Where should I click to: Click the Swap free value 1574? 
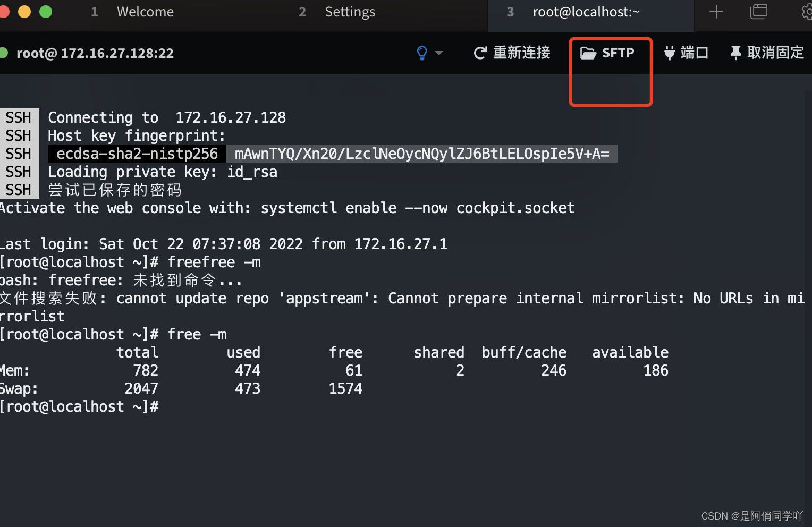(x=345, y=388)
